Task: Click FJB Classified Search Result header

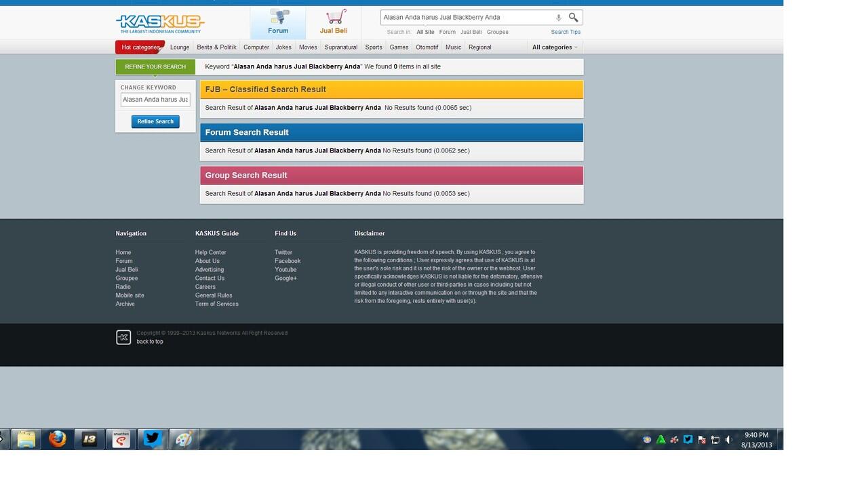Action: click(391, 89)
